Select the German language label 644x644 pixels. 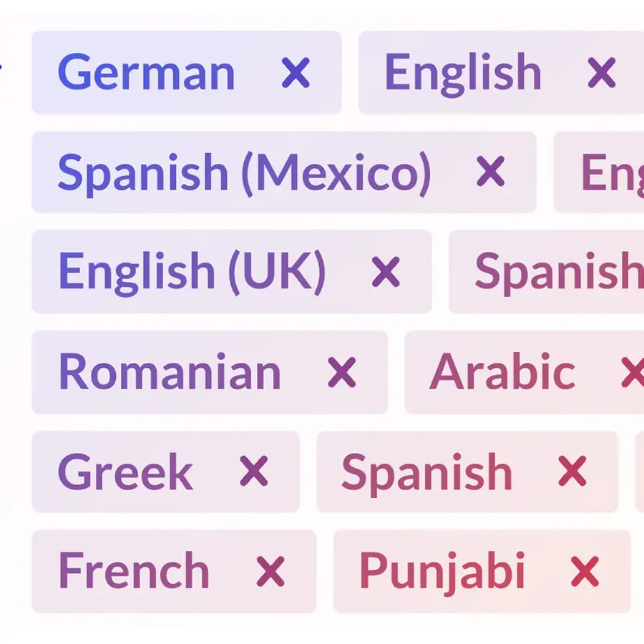pos(146,73)
